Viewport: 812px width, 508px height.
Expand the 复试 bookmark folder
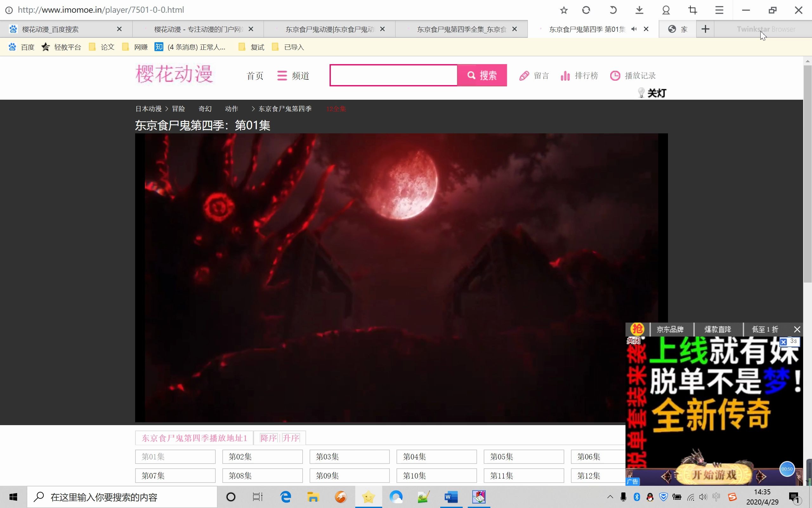251,47
